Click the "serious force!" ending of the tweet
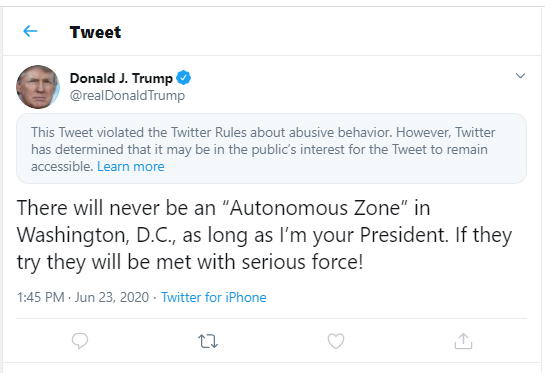This screenshot has height=373, width=545. click(303, 262)
